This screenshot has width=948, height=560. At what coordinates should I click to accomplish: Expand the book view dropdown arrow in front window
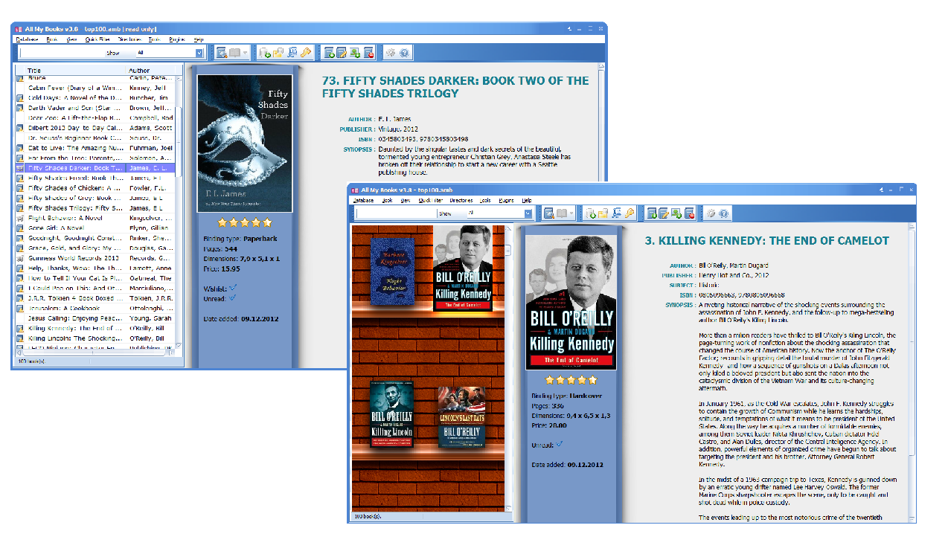(x=573, y=213)
